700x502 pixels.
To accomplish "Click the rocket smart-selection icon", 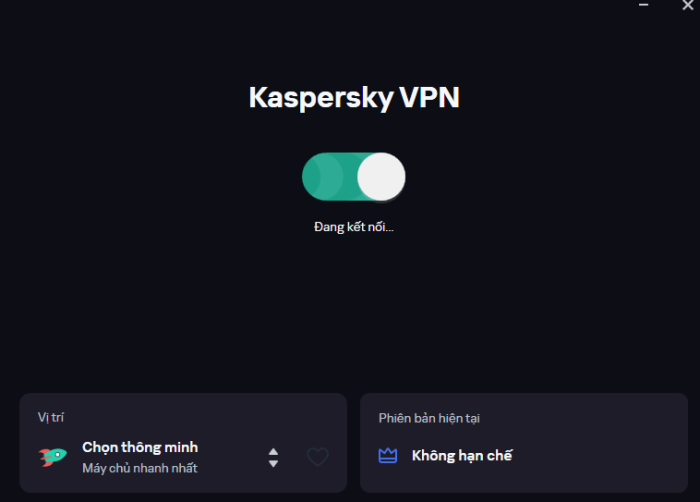I will click(x=53, y=457).
